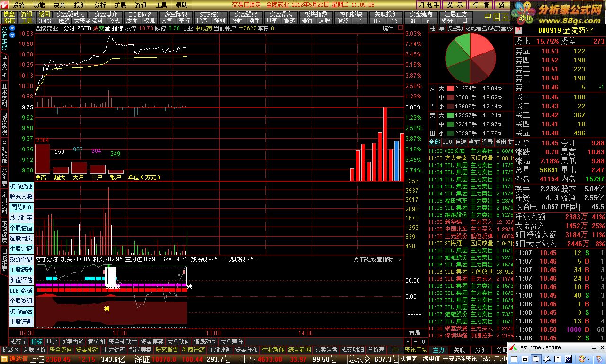606x364 pixels.
Task: Click the green swatch next to 12557手
Action: click(450, 115)
